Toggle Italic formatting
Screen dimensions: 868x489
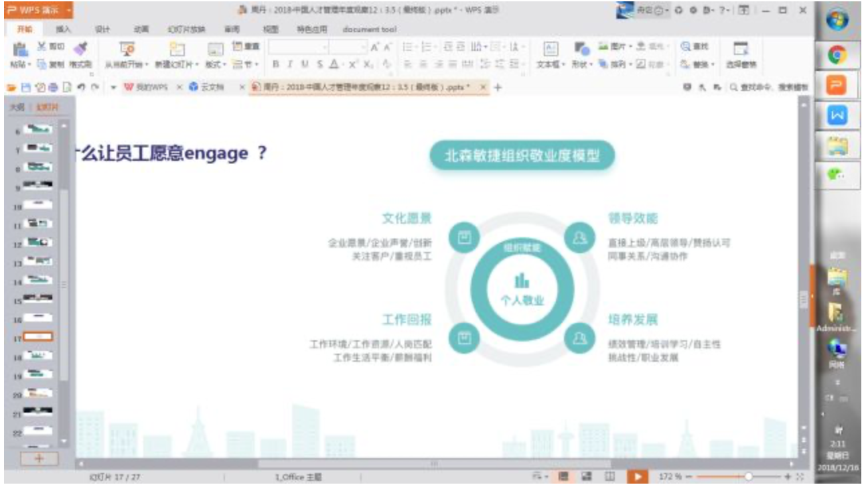(290, 64)
